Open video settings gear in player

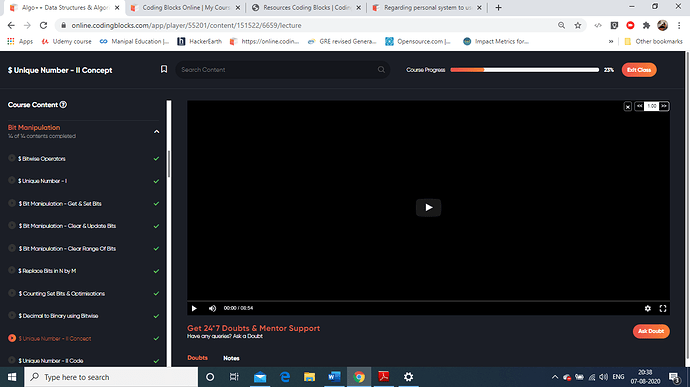[x=647, y=308]
